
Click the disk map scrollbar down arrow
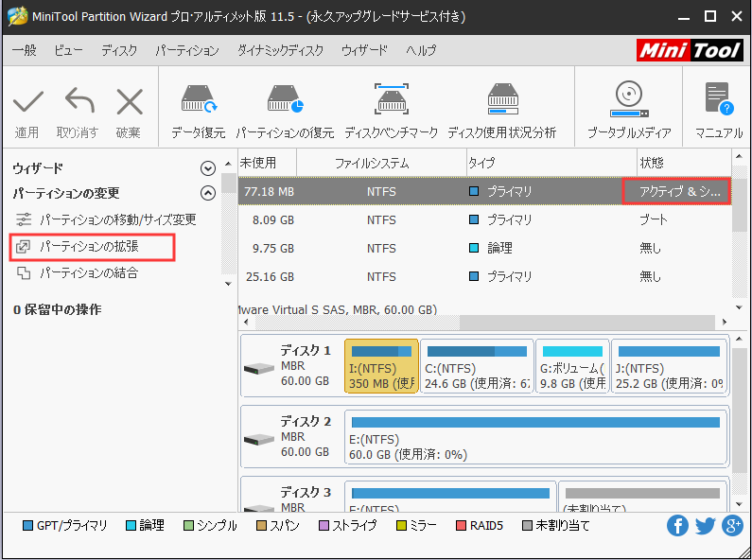pyautogui.click(x=739, y=504)
